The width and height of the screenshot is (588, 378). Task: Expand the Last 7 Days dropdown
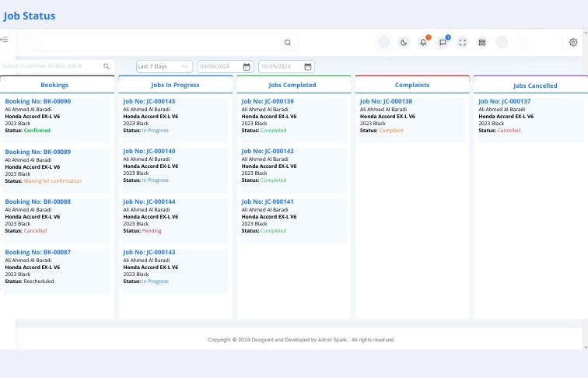pyautogui.click(x=164, y=66)
